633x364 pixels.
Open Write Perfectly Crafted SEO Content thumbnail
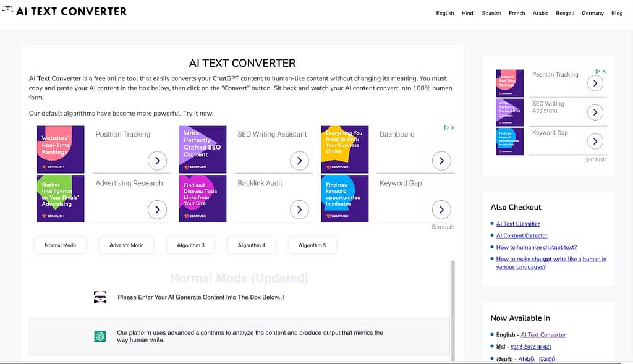click(203, 150)
